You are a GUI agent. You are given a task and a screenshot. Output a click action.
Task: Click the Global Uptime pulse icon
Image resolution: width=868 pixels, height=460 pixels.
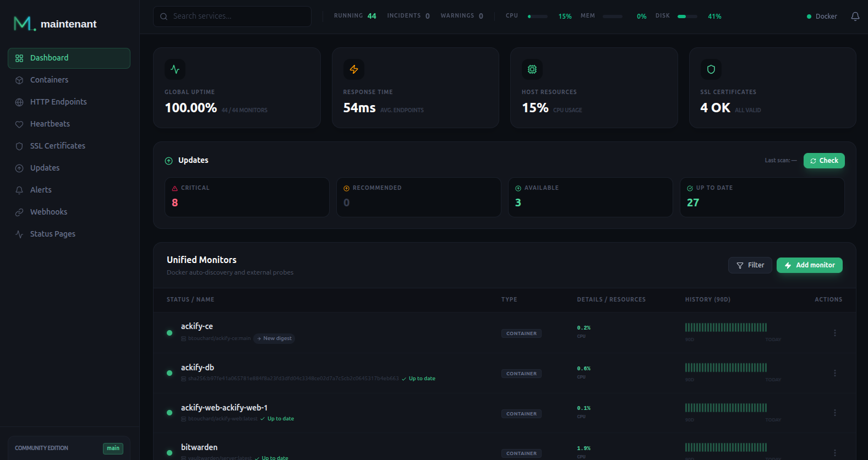[x=175, y=69]
